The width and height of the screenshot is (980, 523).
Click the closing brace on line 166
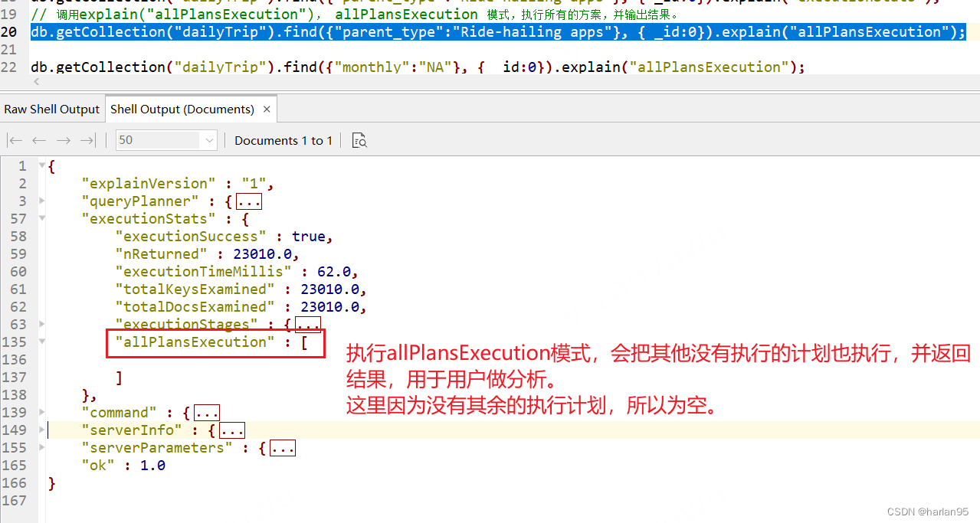pyautogui.click(x=51, y=482)
